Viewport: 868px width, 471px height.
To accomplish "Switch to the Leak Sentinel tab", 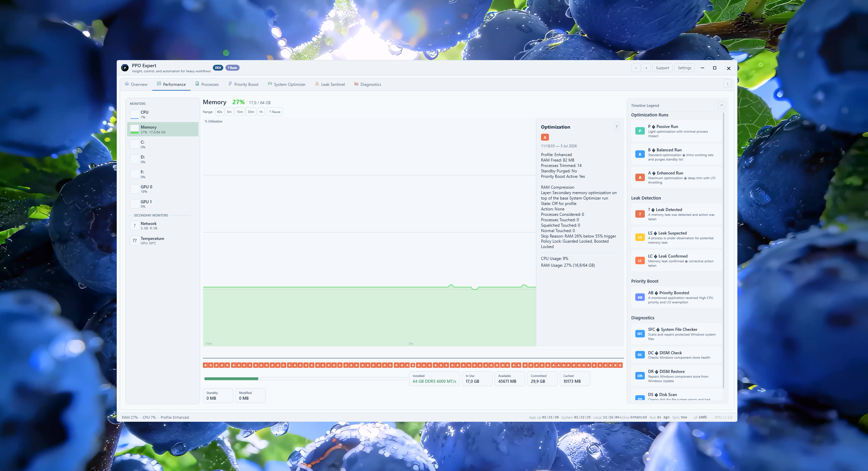I will coord(330,84).
